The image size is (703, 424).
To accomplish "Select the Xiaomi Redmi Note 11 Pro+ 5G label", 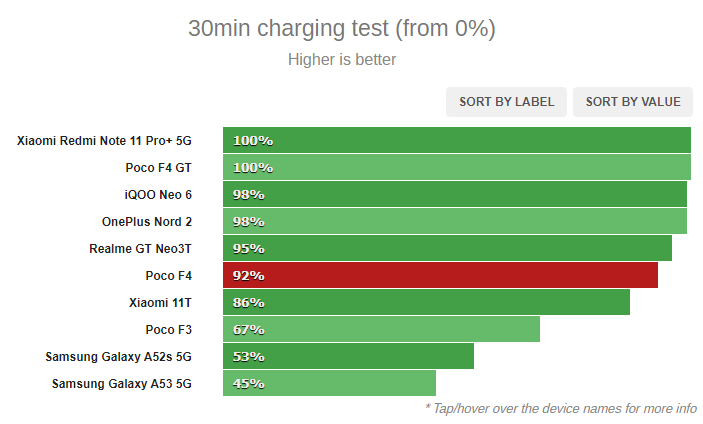I will [104, 141].
